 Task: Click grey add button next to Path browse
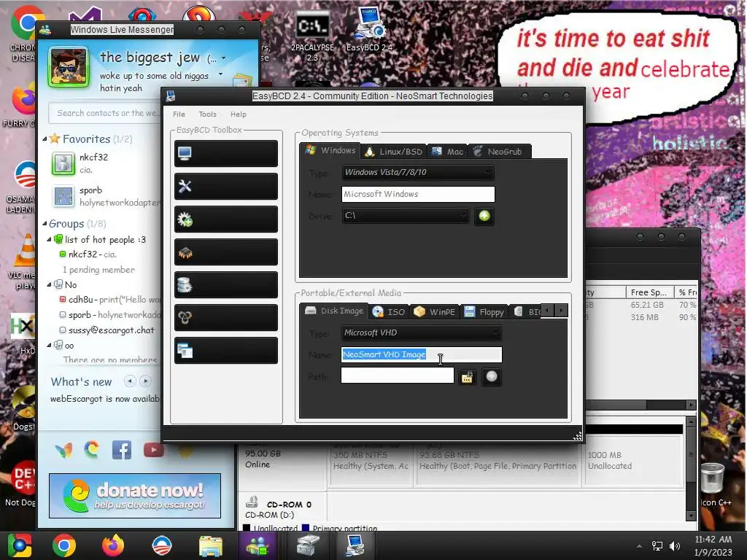tap(491, 377)
